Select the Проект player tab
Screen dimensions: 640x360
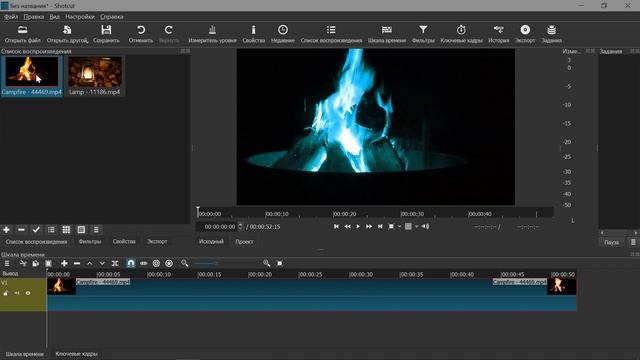point(244,242)
